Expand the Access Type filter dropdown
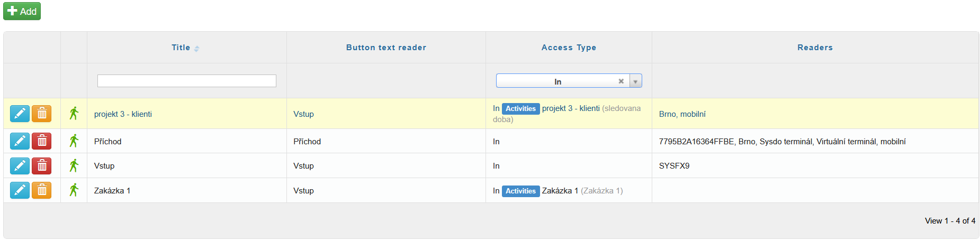 [x=635, y=81]
